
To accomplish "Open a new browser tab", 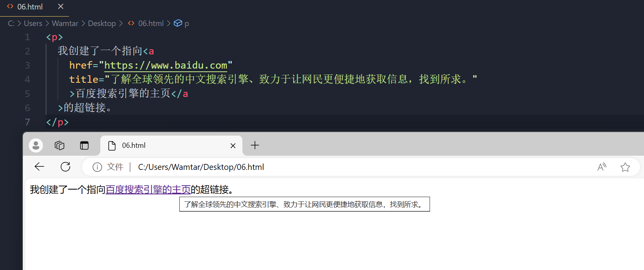I will [x=255, y=145].
